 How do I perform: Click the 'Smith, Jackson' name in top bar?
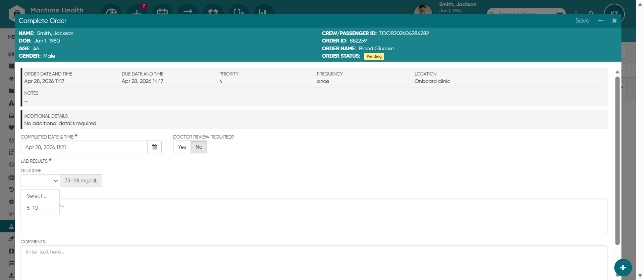pos(458,4)
